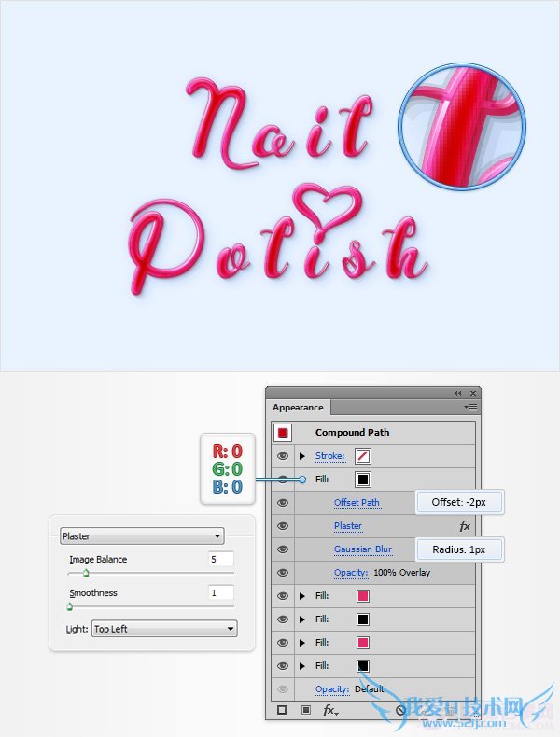Click the Image Balance slider handle
This screenshot has height=737, width=560.
[86, 573]
